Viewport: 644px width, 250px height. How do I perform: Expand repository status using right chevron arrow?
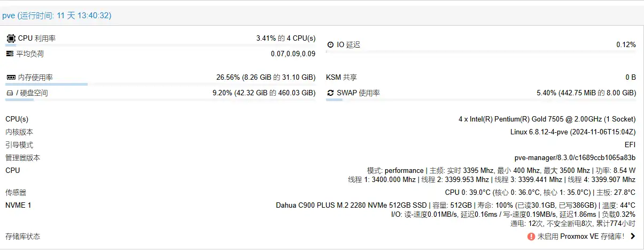click(x=633, y=236)
